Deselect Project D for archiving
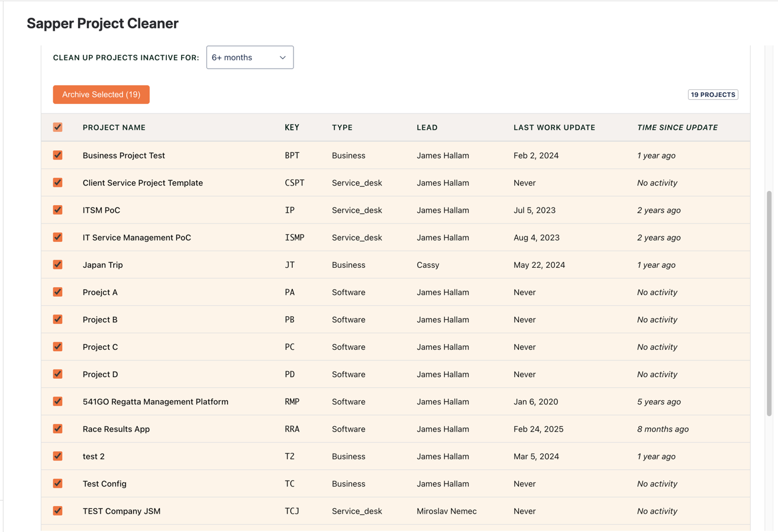The width and height of the screenshot is (778, 532). pyautogui.click(x=57, y=374)
